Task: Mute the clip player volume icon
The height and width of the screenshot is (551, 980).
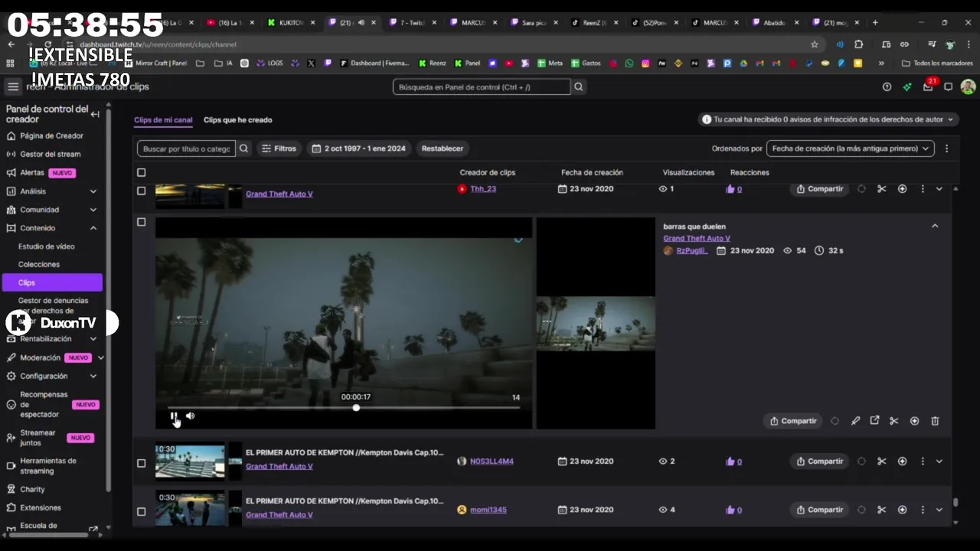Action: click(190, 416)
